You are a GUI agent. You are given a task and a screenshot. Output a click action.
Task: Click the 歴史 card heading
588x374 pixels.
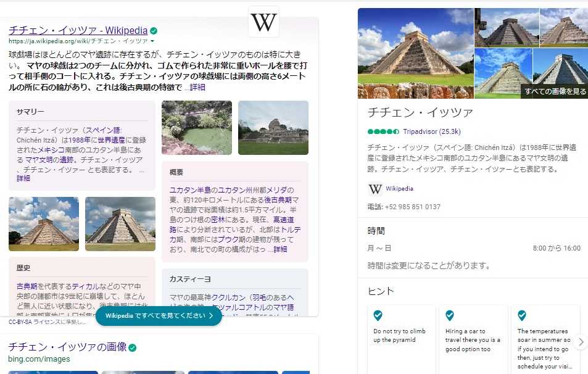23,268
